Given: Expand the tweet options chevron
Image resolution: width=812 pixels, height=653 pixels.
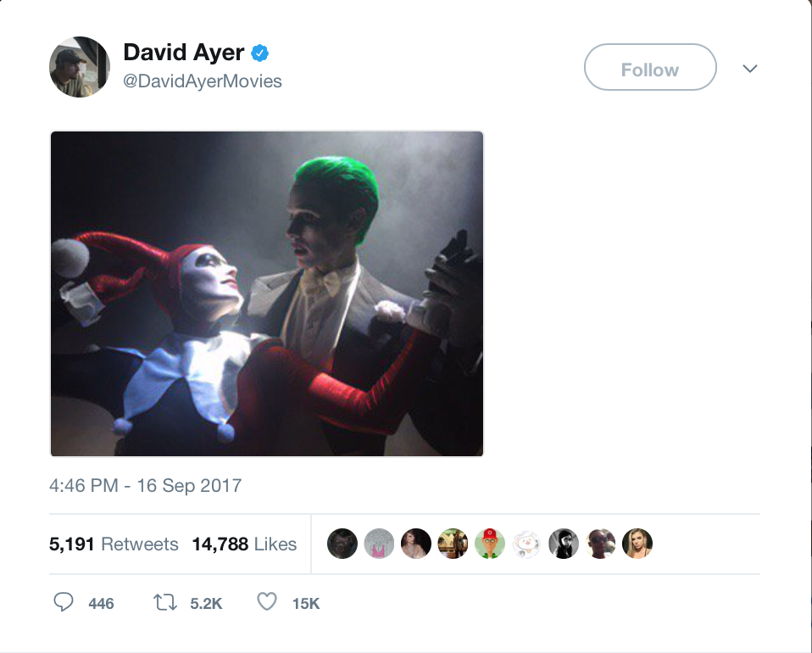Looking at the screenshot, I should pyautogui.click(x=749, y=68).
